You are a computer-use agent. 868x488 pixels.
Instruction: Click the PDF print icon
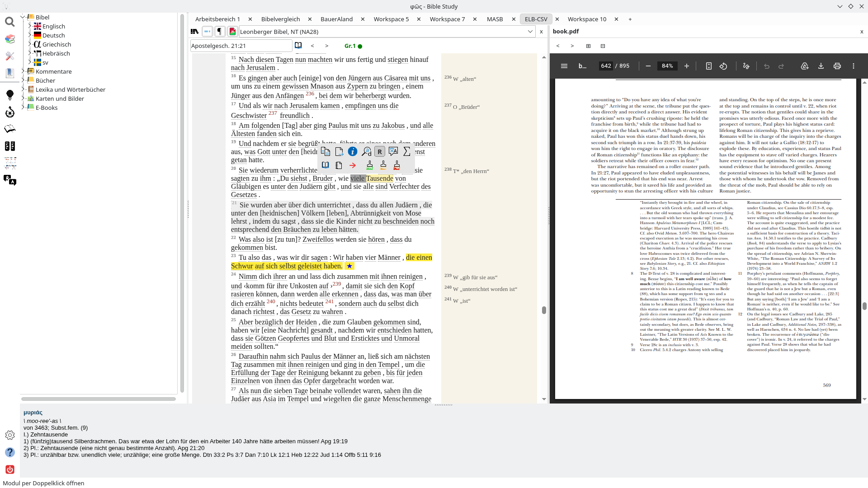click(x=837, y=66)
